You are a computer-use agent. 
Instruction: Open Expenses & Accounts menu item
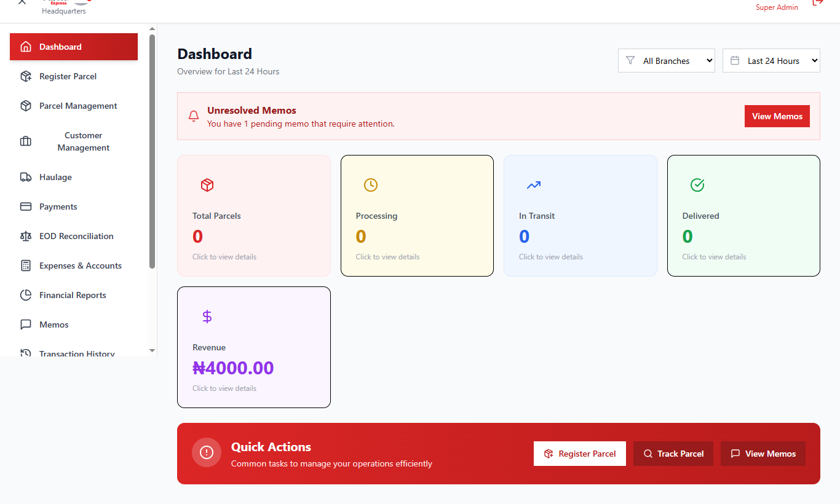pyautogui.click(x=80, y=266)
